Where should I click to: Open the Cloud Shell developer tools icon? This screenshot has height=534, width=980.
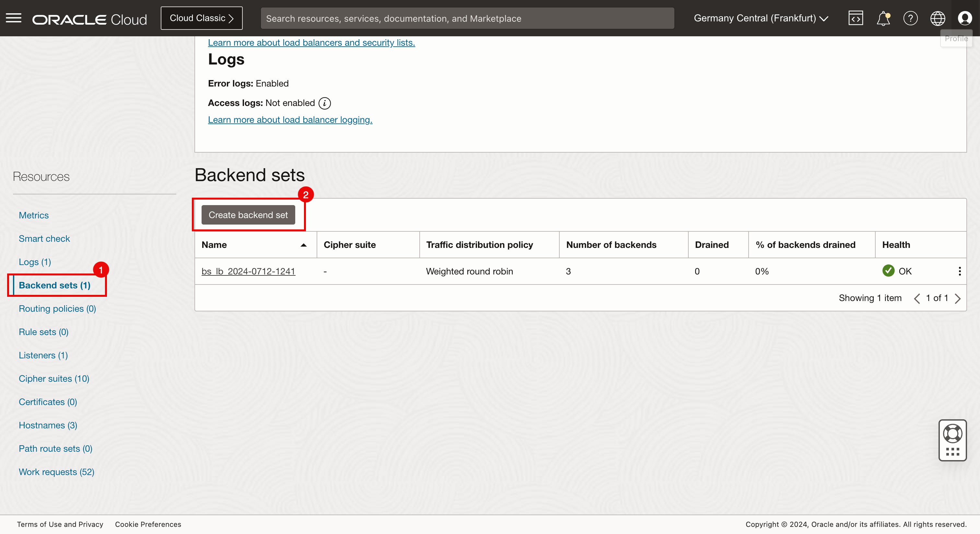pyautogui.click(x=856, y=18)
